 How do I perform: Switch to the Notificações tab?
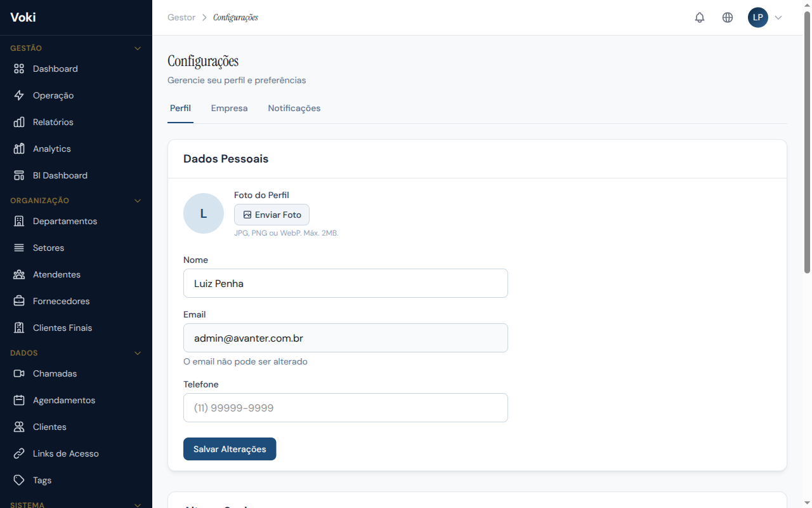[x=294, y=108]
